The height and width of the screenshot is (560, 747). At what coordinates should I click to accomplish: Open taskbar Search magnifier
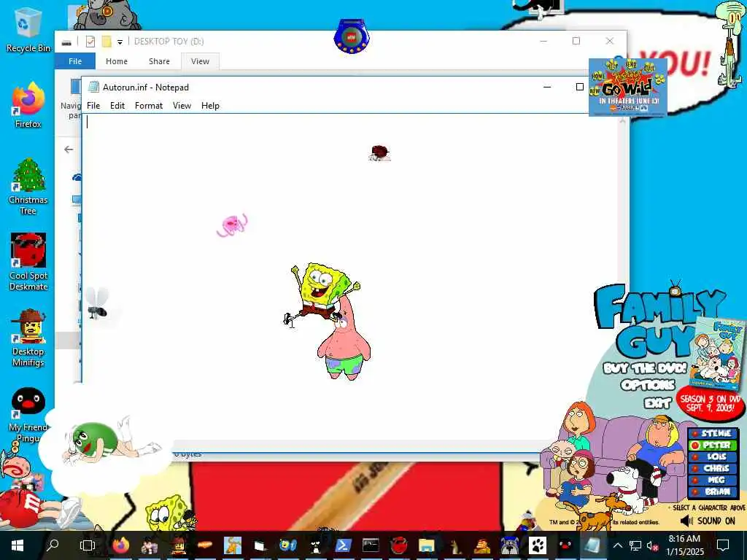(53, 545)
